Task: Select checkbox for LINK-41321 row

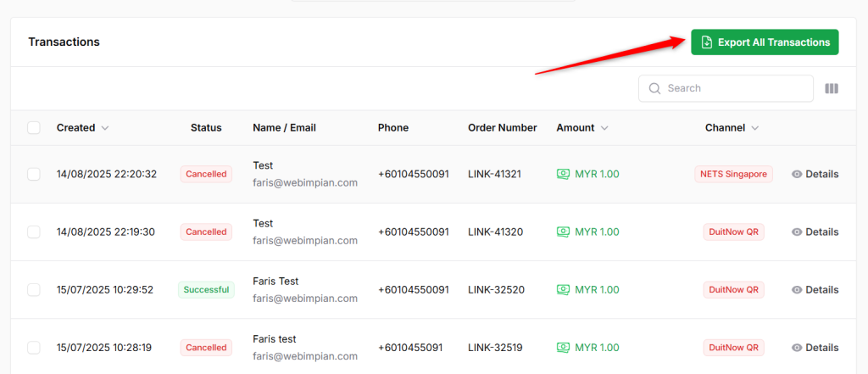Action: (x=34, y=174)
